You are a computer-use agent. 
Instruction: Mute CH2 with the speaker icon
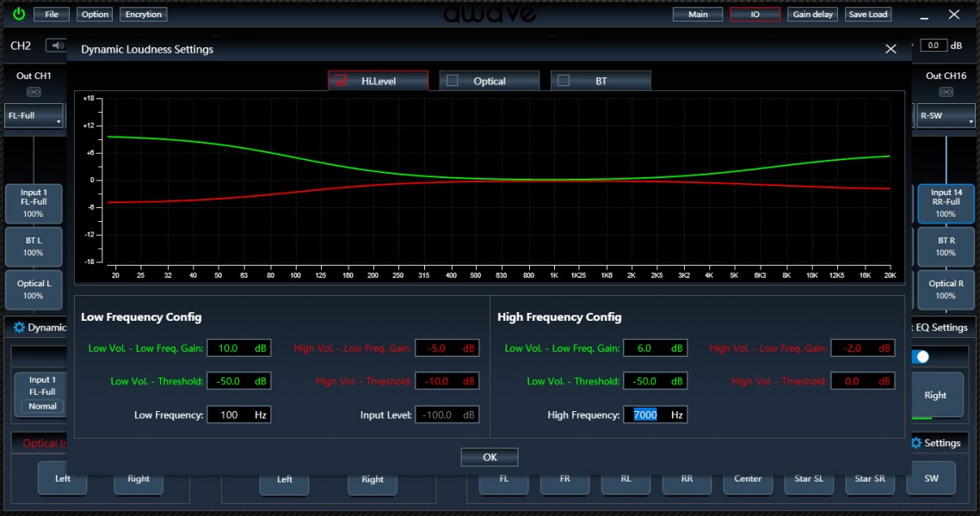point(56,45)
